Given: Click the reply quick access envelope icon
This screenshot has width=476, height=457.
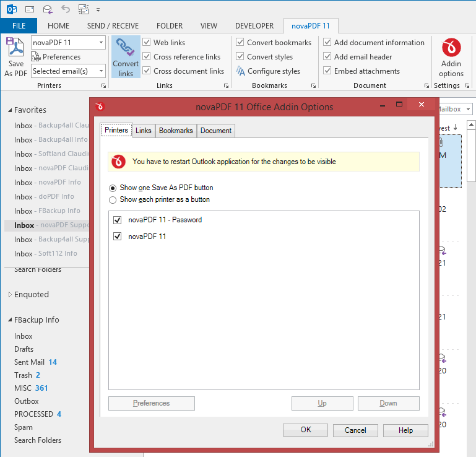Looking at the screenshot, I should [48, 9].
